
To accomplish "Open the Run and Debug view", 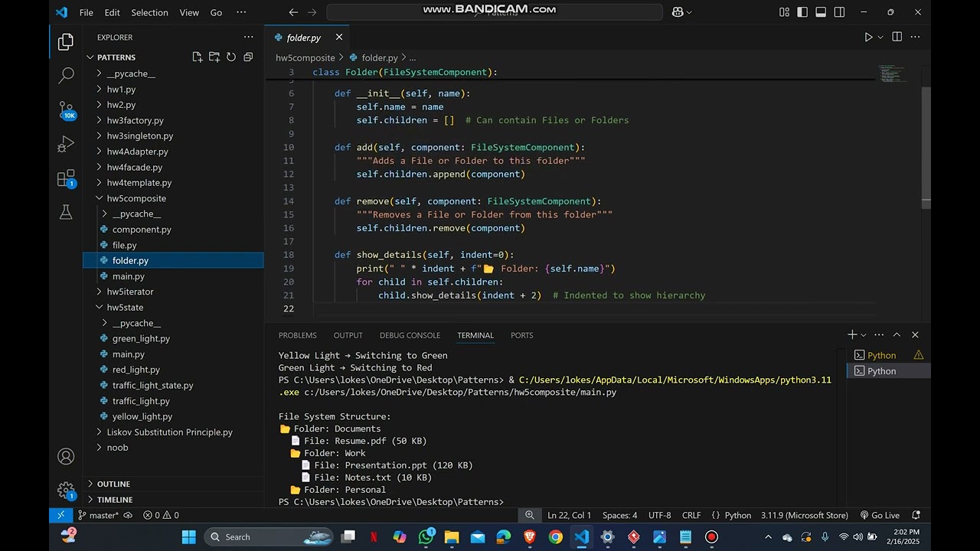I will [66, 144].
